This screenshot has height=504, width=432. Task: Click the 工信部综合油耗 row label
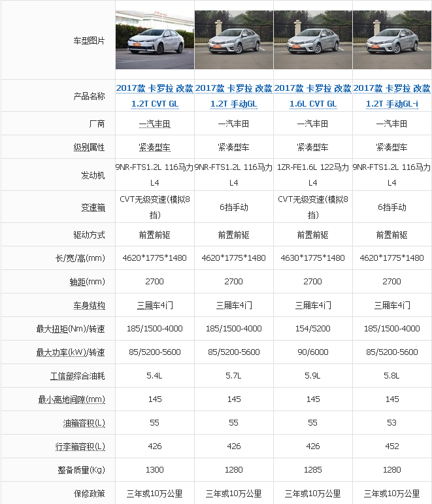pyautogui.click(x=78, y=376)
